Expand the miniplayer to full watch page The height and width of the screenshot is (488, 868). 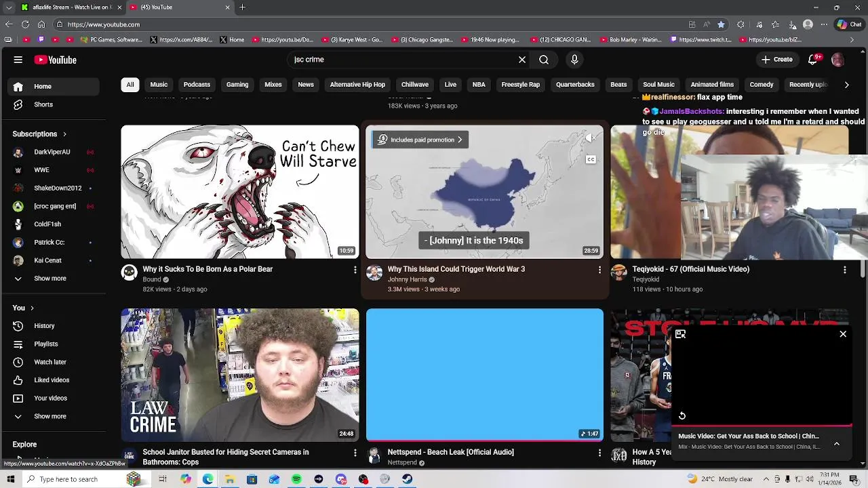coord(680,334)
